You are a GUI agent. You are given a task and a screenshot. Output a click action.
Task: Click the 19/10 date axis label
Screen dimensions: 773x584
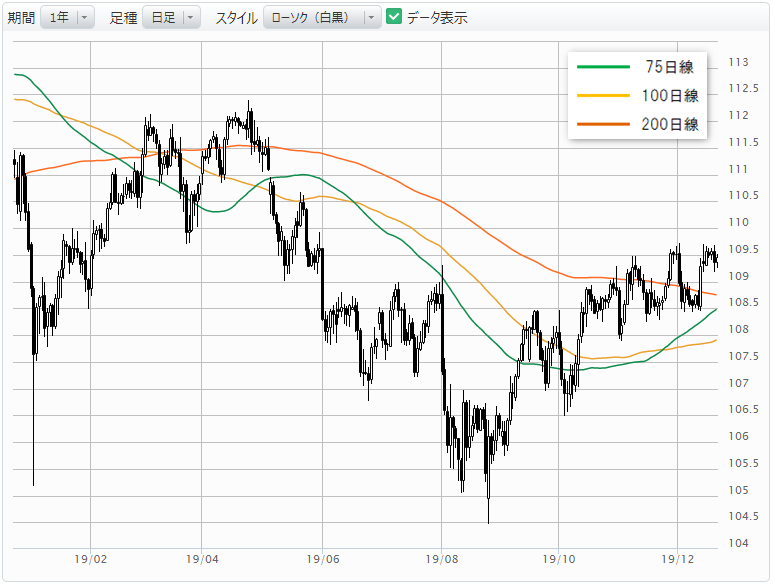(559, 559)
